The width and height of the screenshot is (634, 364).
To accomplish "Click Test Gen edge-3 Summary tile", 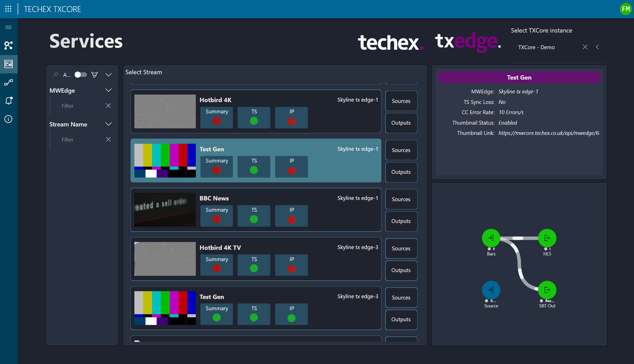I will (x=217, y=314).
